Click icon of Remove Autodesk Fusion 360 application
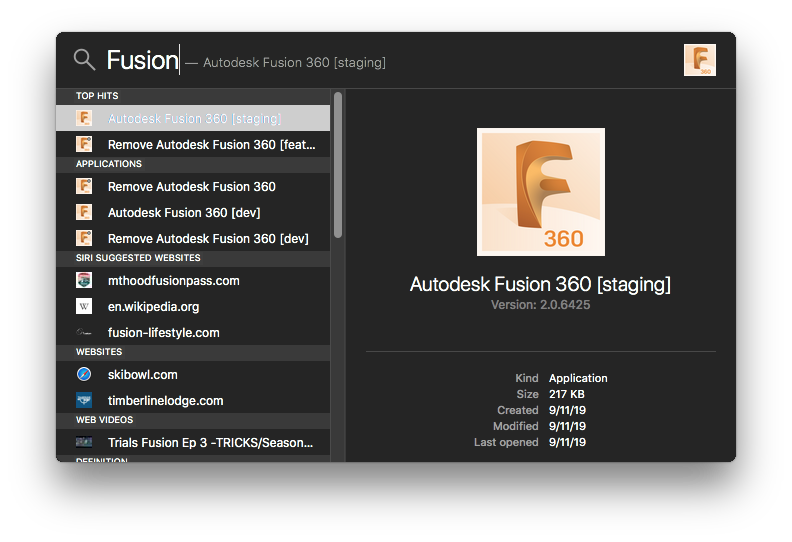The width and height of the screenshot is (792, 542). [84, 186]
